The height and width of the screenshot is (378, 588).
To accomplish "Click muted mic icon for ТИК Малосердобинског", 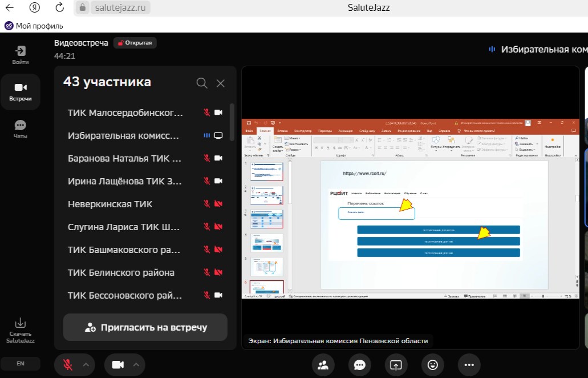I will 206,112.
